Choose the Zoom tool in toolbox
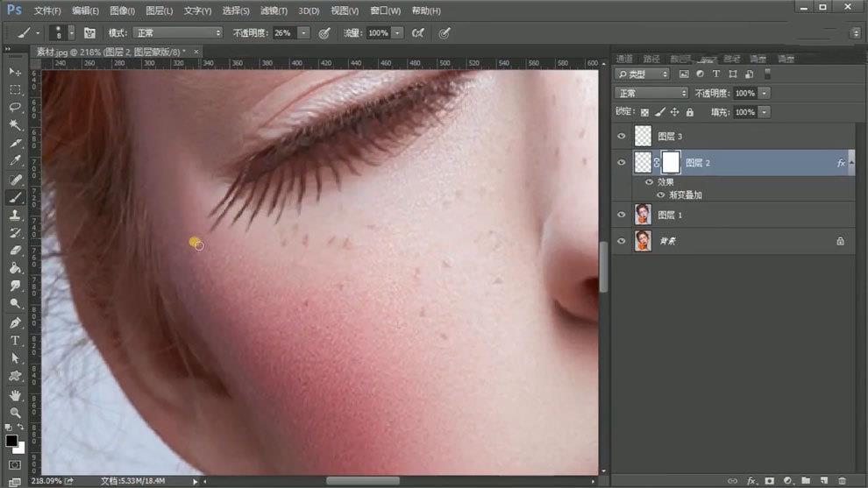The width and height of the screenshot is (868, 488). tap(15, 412)
